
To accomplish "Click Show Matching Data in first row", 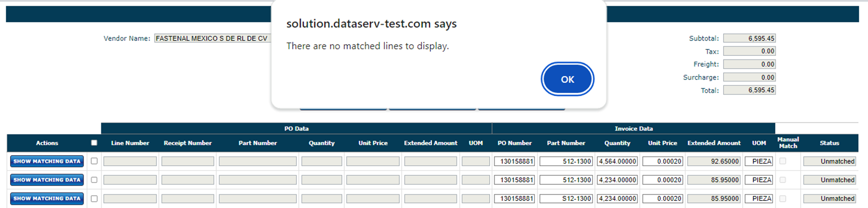I will point(47,161).
